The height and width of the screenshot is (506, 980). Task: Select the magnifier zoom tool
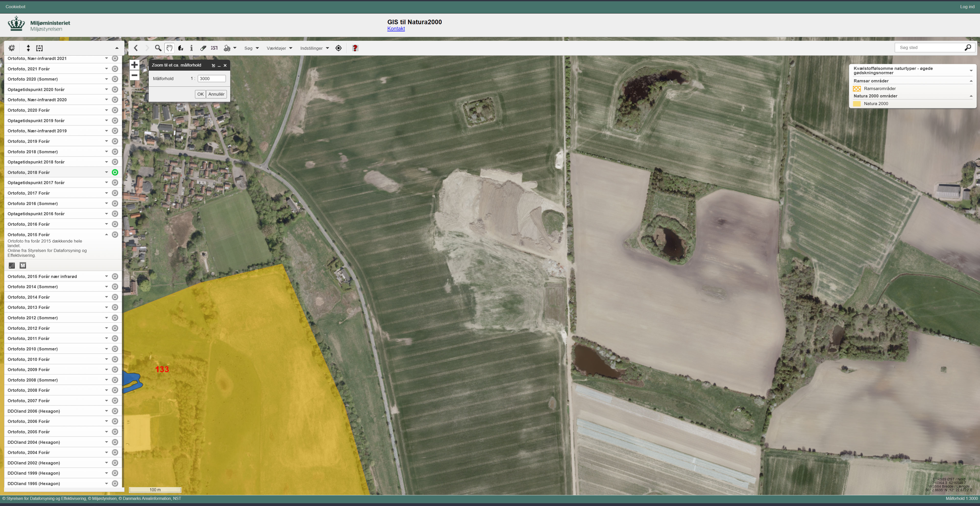158,48
